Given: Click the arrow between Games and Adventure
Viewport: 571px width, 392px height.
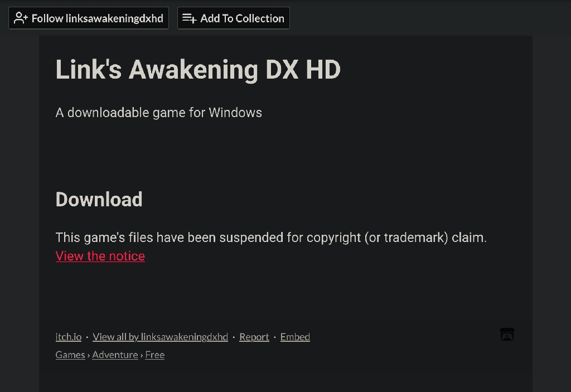Looking at the screenshot, I should click(89, 355).
